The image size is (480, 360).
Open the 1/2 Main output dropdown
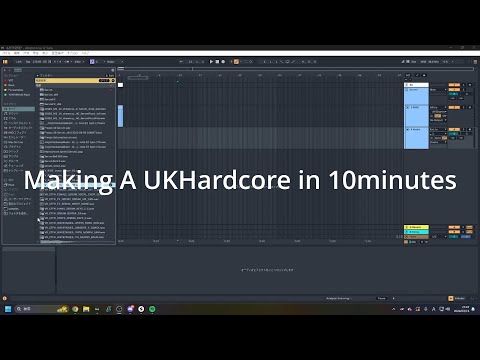point(439,237)
